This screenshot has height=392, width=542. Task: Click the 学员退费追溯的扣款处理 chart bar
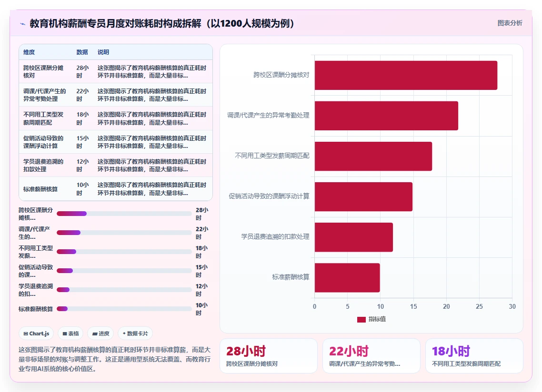point(353,237)
